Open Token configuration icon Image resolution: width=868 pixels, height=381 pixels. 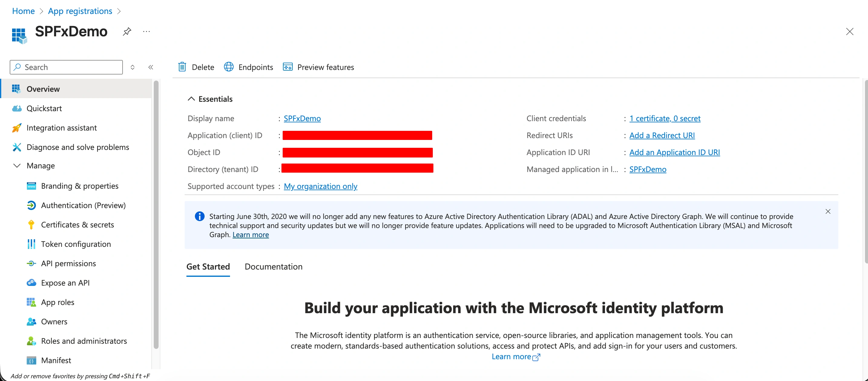[31, 244]
